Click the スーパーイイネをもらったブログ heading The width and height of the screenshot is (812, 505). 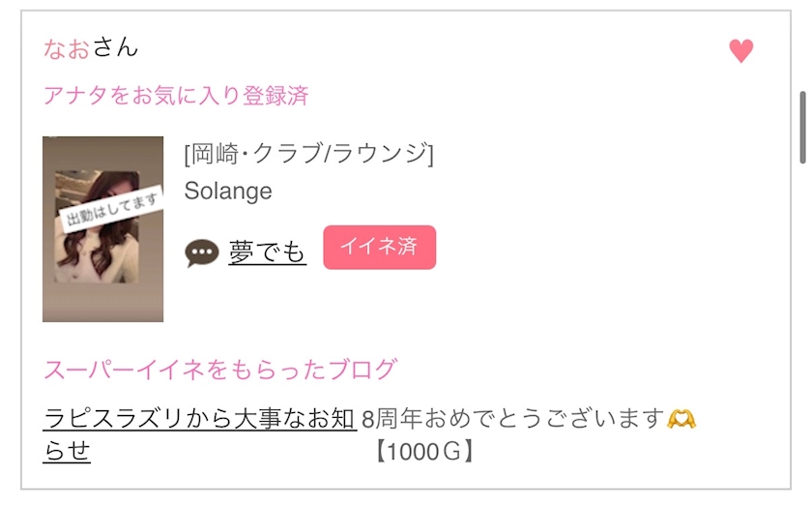(x=219, y=369)
